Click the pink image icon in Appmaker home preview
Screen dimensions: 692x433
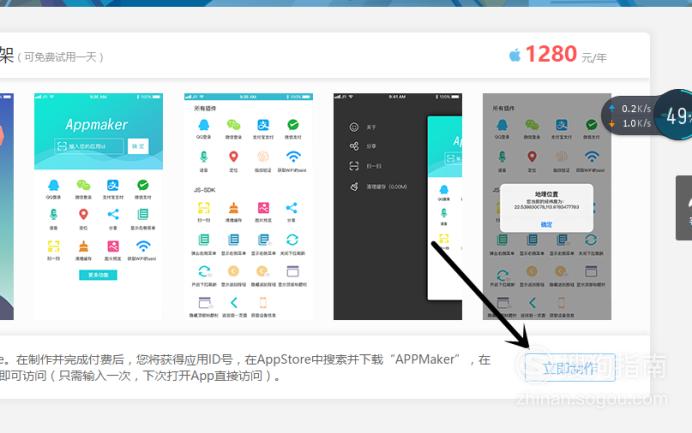(113, 245)
